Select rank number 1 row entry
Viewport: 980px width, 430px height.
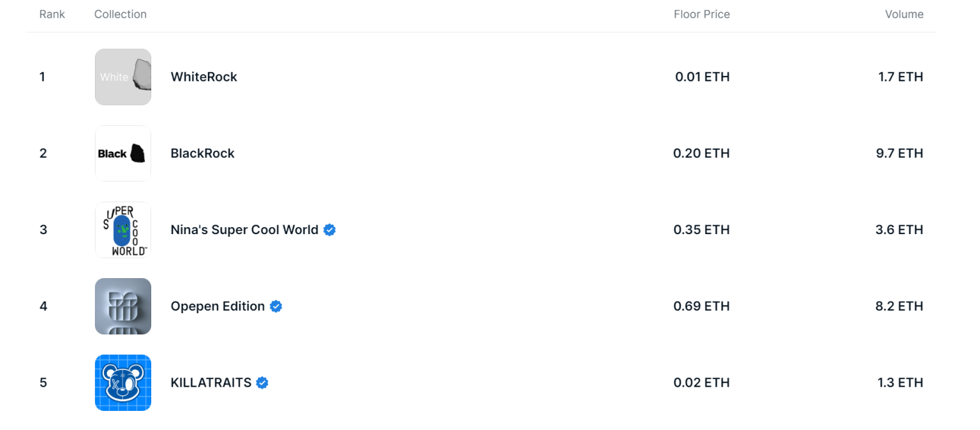pyautogui.click(x=42, y=77)
